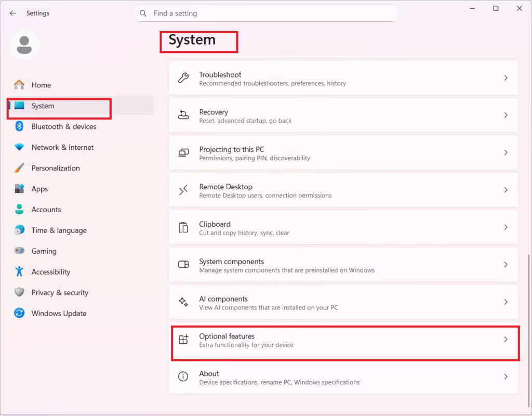Click the Apps icon in sidebar

point(19,188)
